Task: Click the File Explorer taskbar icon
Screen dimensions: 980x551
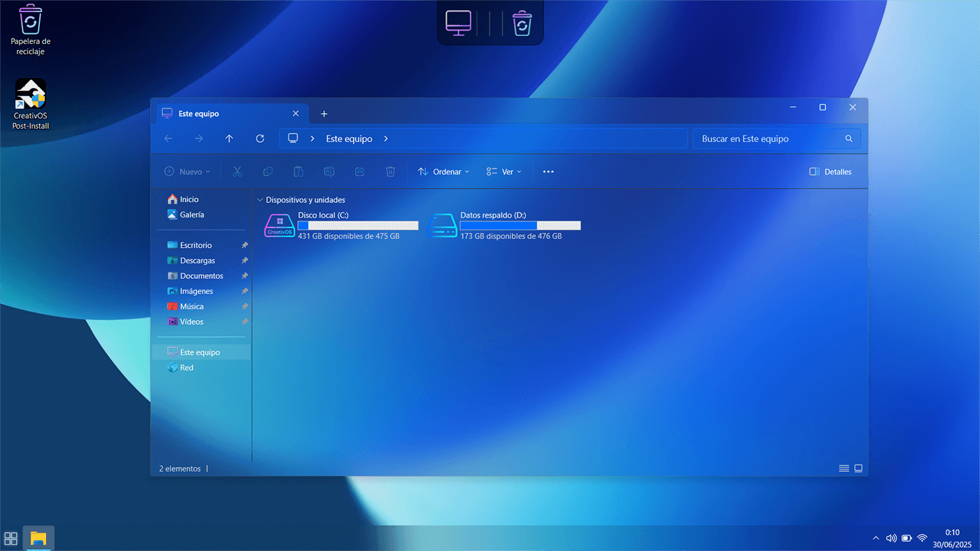Action: click(x=39, y=539)
